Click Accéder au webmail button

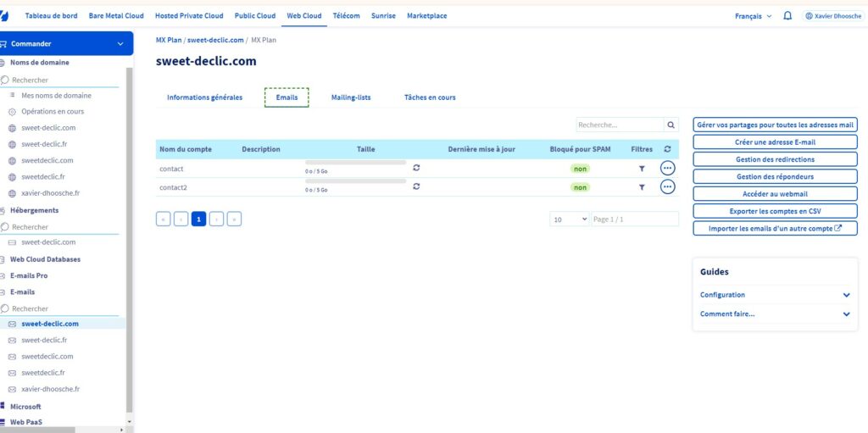click(775, 193)
